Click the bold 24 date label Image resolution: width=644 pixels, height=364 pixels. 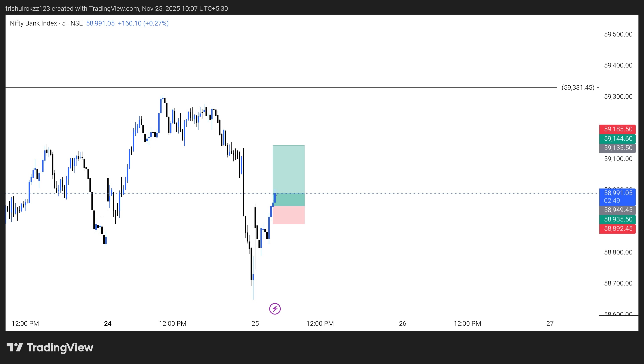pyautogui.click(x=108, y=324)
